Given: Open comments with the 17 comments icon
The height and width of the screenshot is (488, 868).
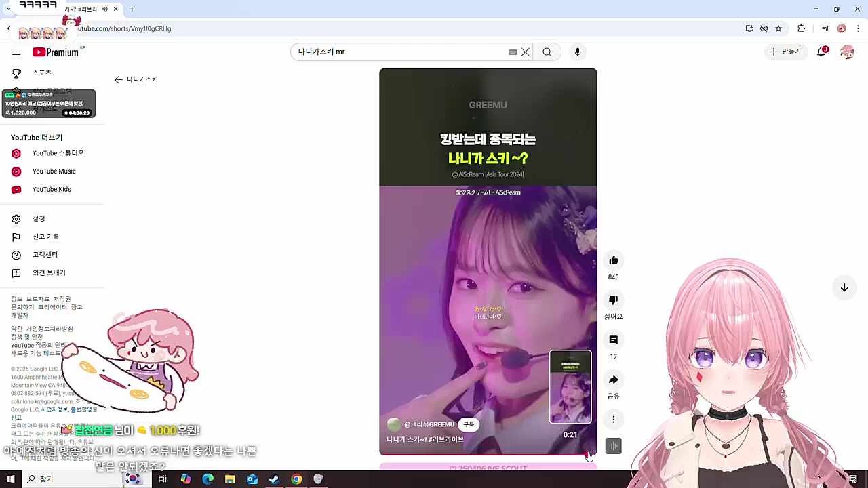Looking at the screenshot, I should coord(614,340).
